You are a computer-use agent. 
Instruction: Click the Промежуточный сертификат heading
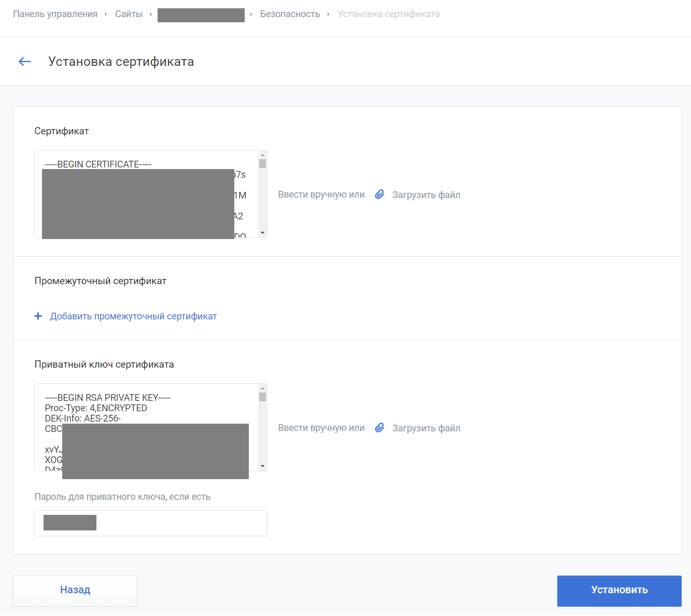(x=101, y=281)
